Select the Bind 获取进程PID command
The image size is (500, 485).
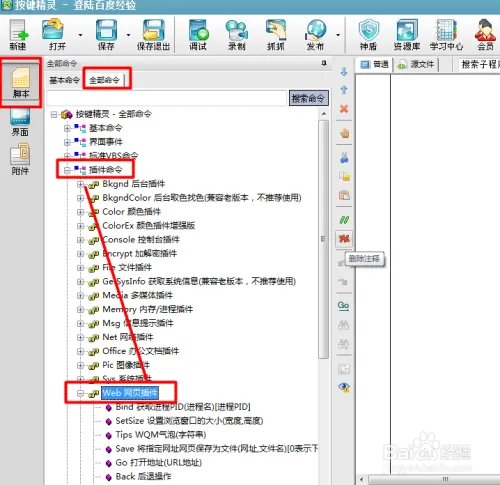(183, 407)
